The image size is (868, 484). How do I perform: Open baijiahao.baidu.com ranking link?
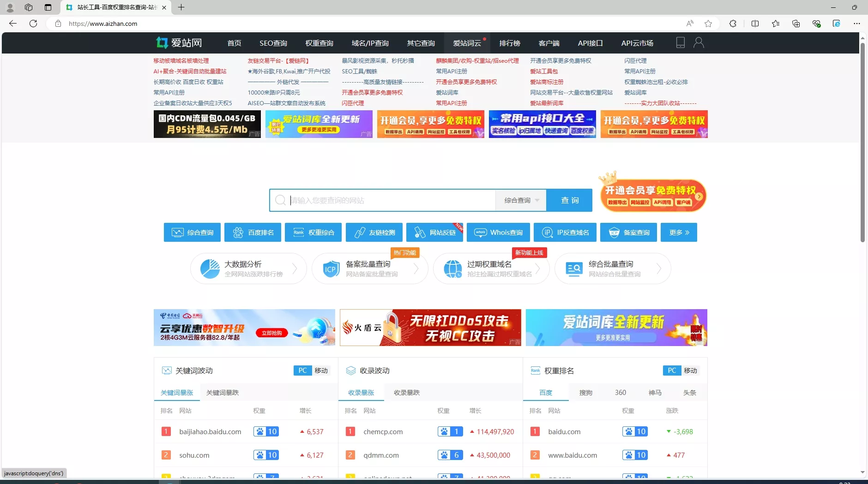point(210,432)
